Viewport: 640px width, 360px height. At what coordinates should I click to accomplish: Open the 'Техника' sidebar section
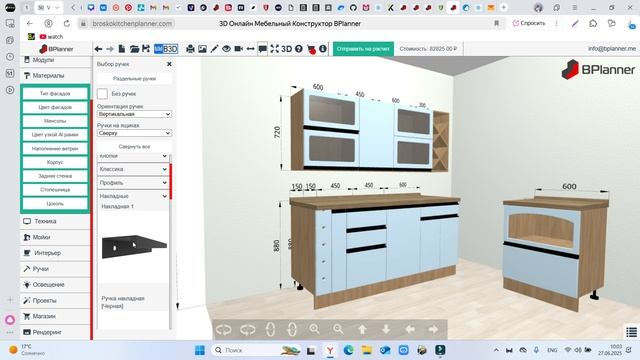click(x=56, y=221)
